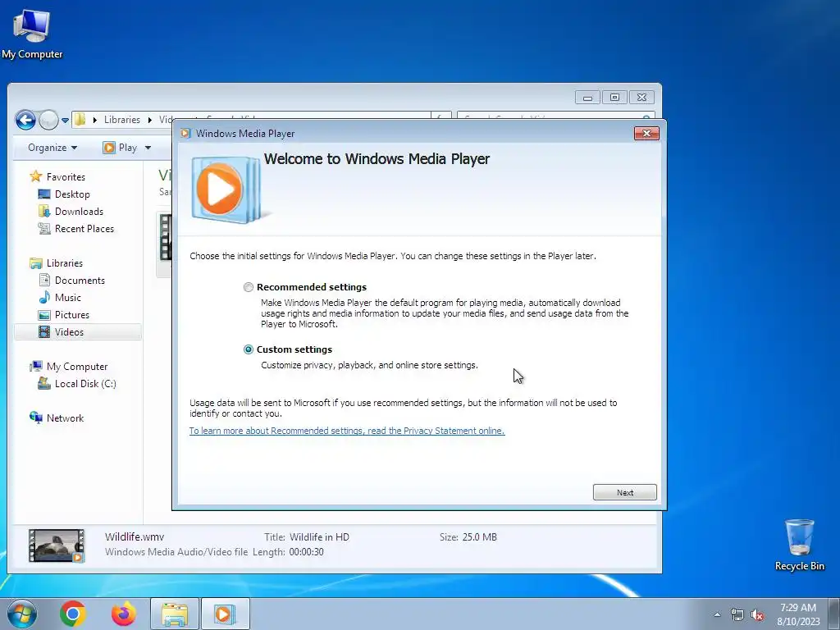Click the Wildlife.wmv file name
The image size is (840, 630).
click(135, 536)
